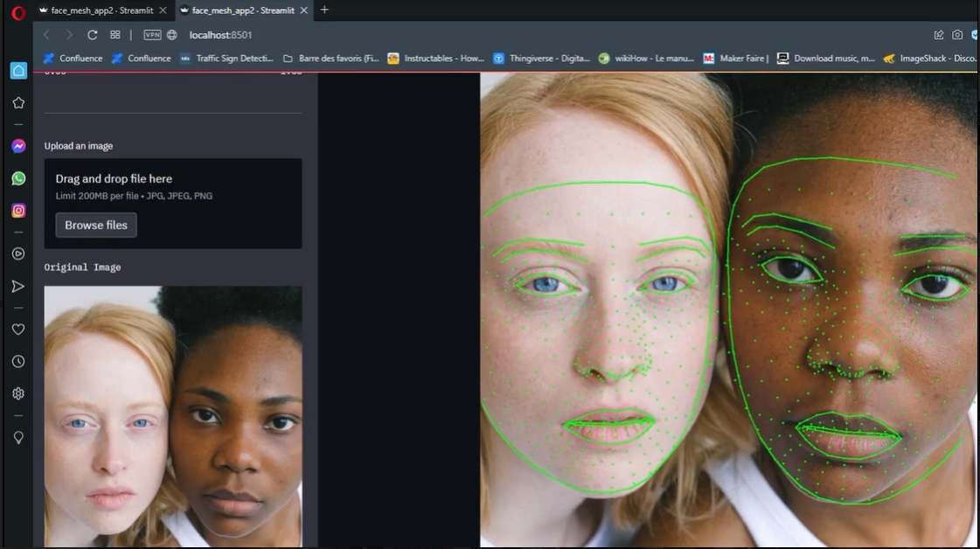Open a new tab with plus button
The height and width of the screenshot is (549, 980).
[x=324, y=10]
